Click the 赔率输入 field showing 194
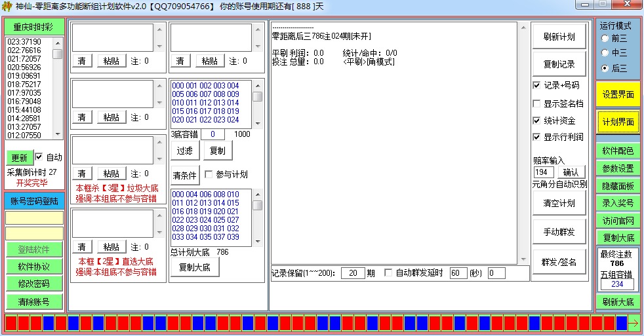Screen dimensions: 644x336 click(544, 172)
